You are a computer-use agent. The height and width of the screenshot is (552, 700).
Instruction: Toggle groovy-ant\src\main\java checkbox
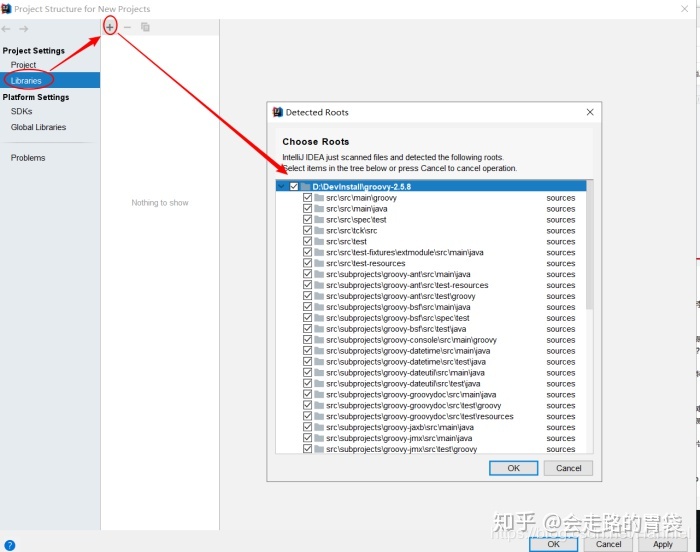[x=307, y=274]
